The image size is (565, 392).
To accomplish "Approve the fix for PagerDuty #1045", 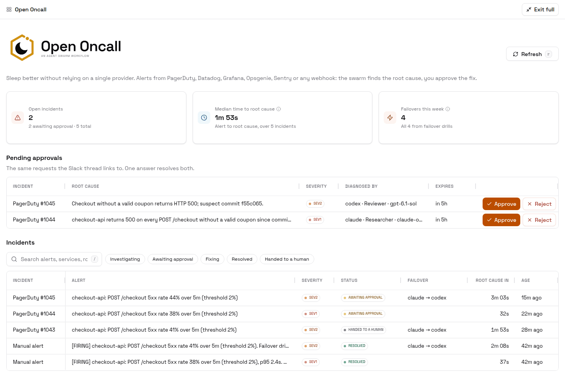I will pos(501,204).
